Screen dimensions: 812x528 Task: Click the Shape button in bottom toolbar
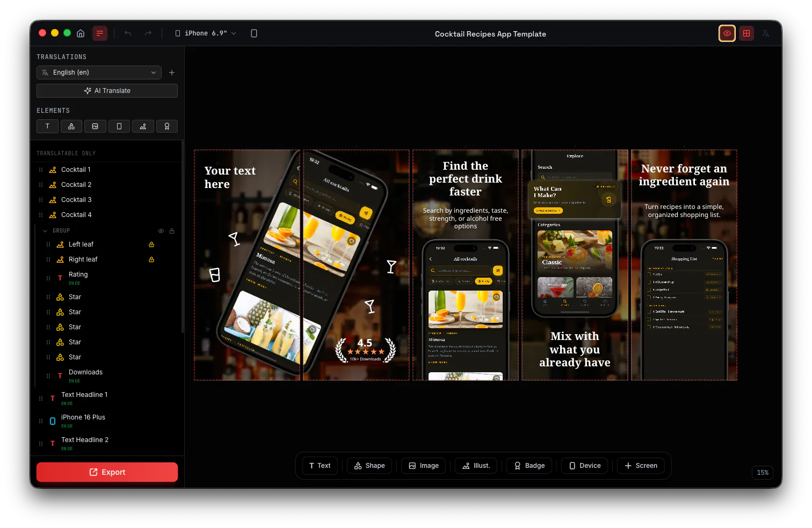(x=369, y=466)
